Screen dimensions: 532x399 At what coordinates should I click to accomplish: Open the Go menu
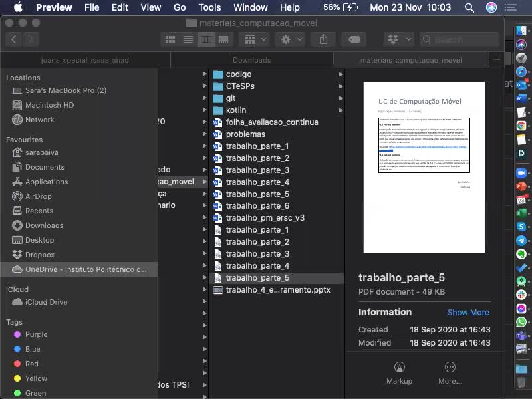180,7
